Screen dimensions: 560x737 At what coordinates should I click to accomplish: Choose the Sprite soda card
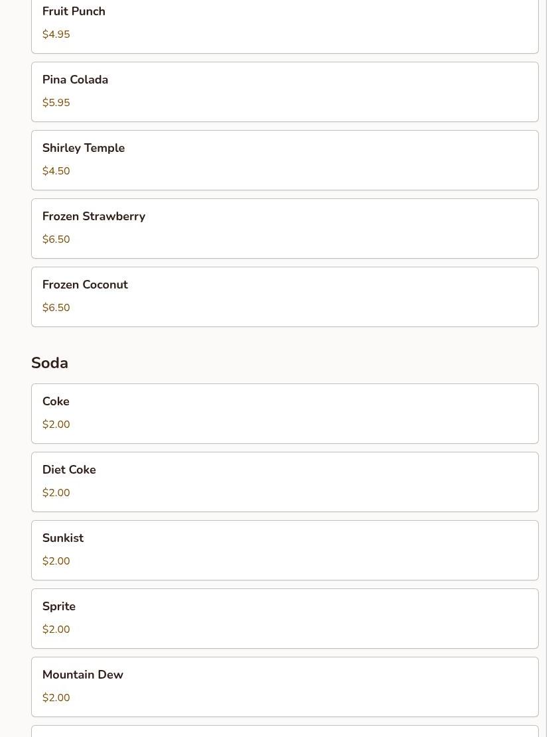click(x=285, y=618)
